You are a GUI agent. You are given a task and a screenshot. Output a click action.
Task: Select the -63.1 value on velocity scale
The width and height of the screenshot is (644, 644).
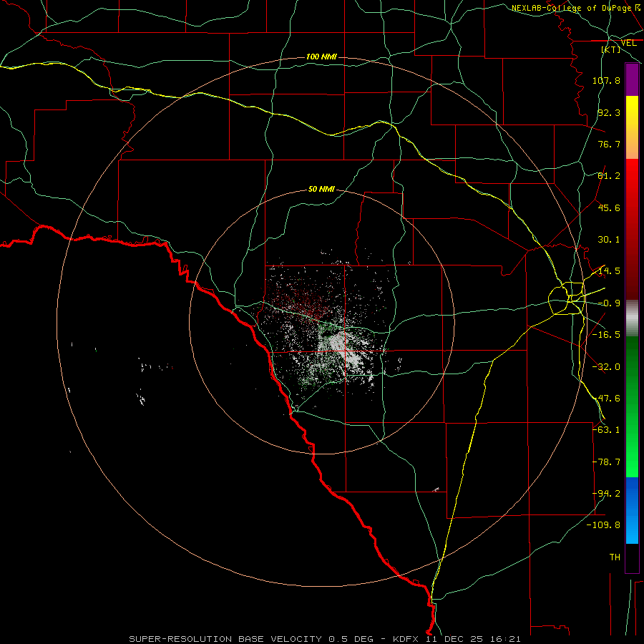click(606, 430)
